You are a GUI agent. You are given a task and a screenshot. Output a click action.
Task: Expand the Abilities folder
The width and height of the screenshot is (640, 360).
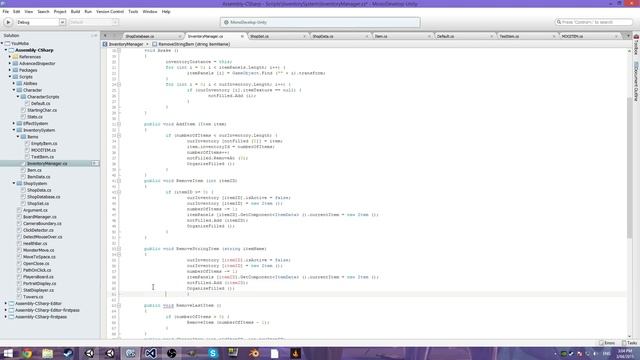(14, 83)
